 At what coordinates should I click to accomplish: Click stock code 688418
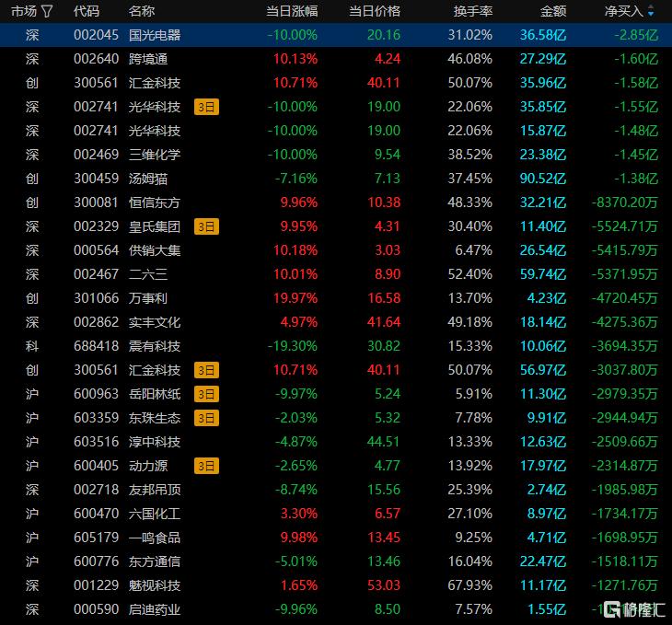96,346
